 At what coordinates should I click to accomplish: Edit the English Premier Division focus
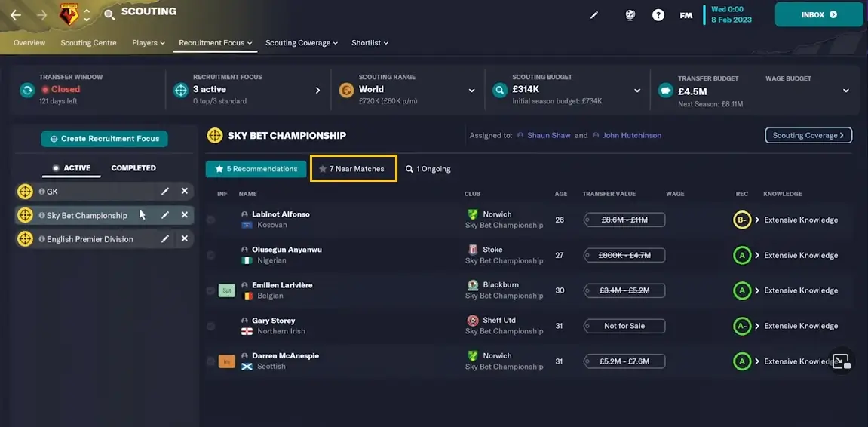(165, 238)
